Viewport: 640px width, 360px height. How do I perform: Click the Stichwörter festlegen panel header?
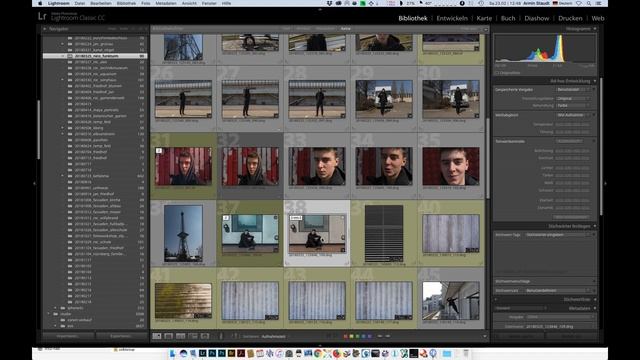tap(544, 226)
